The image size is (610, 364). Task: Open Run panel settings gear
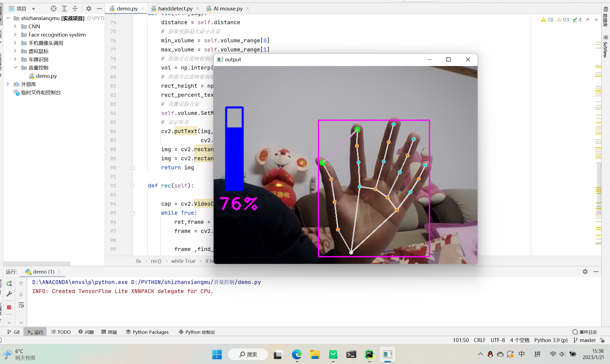click(585, 272)
